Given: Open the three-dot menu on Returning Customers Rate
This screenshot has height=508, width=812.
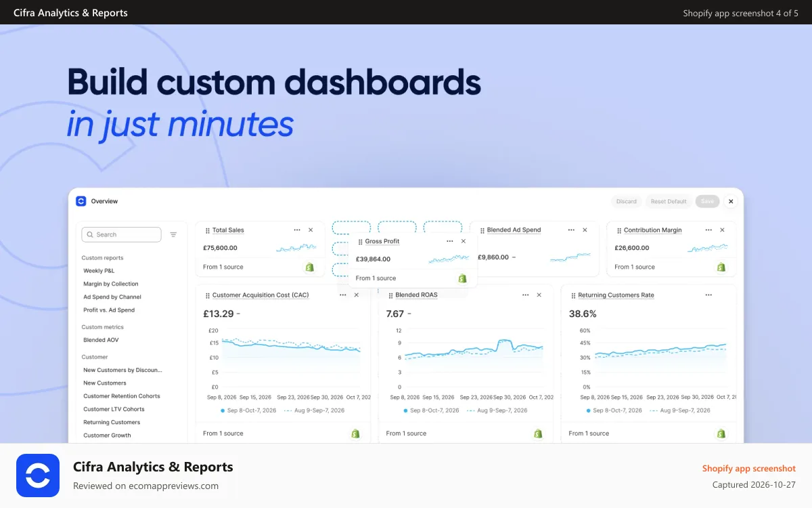Looking at the screenshot, I should (x=708, y=295).
